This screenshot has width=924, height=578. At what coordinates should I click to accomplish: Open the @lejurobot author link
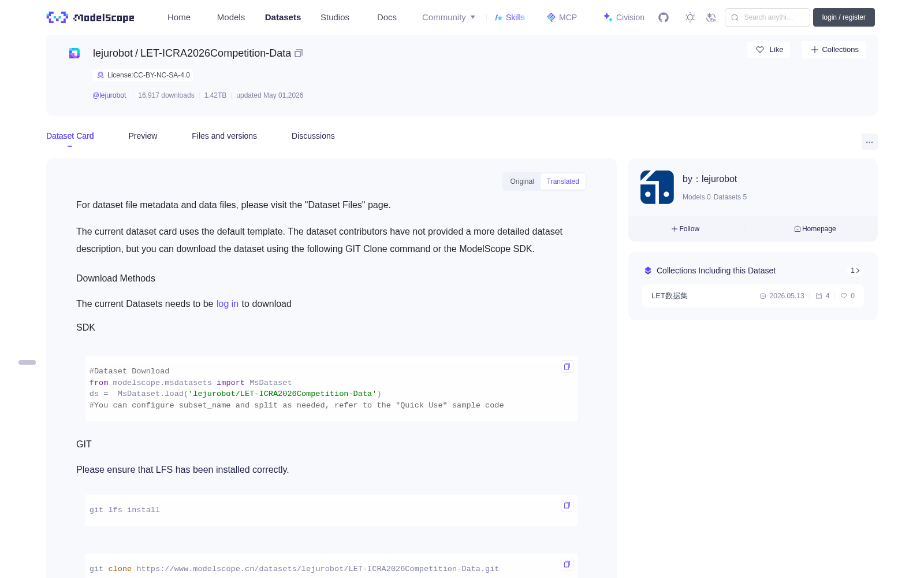tap(109, 95)
